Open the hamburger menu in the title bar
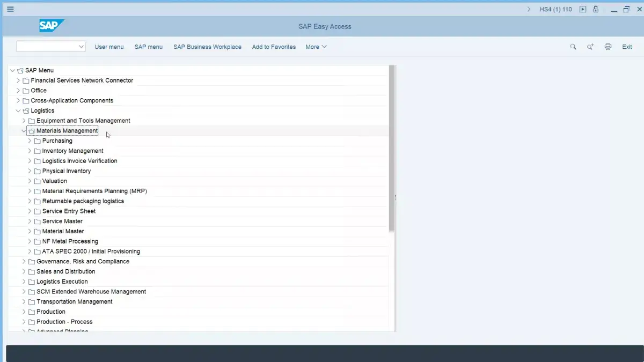The image size is (644, 362). point(10,9)
